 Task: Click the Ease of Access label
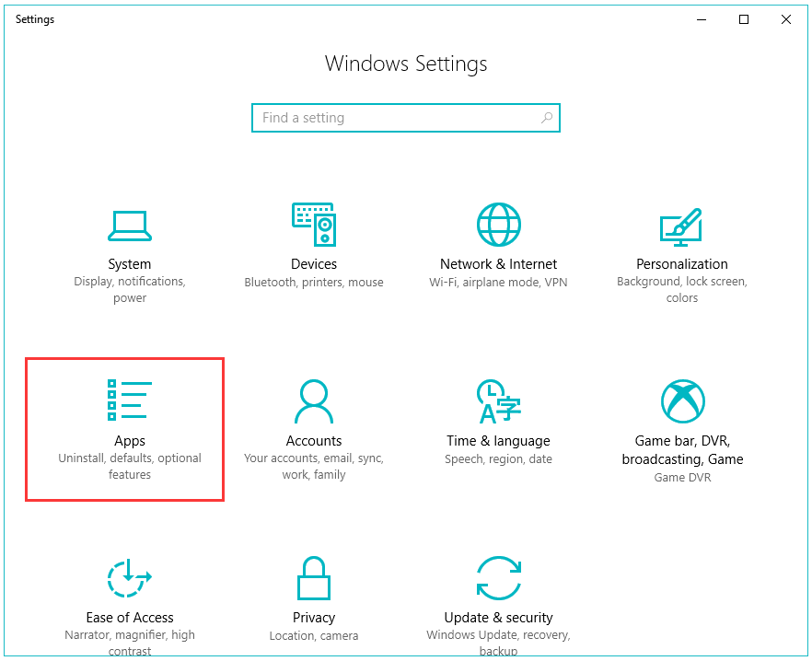tap(130, 618)
